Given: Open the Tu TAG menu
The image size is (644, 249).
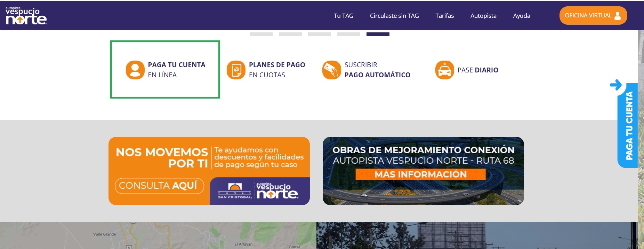Looking at the screenshot, I should [x=343, y=16].
